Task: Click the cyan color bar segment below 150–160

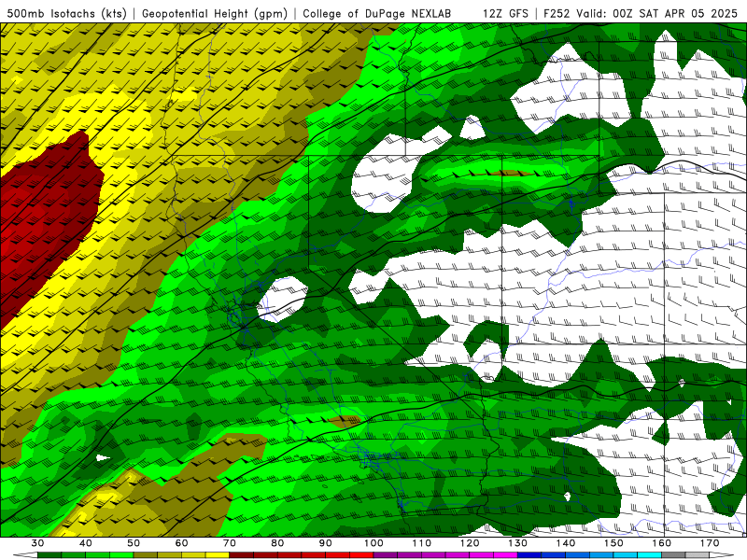Action: coord(649,555)
